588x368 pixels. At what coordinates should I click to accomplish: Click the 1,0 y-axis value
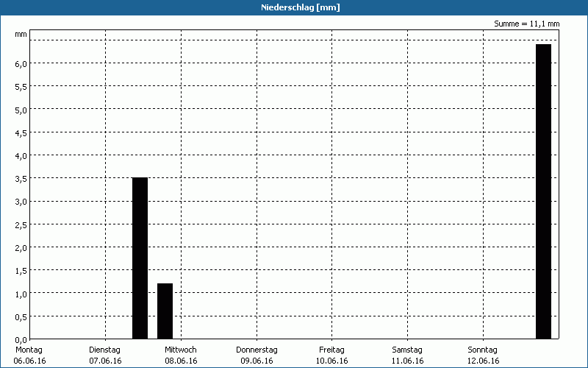[21, 294]
